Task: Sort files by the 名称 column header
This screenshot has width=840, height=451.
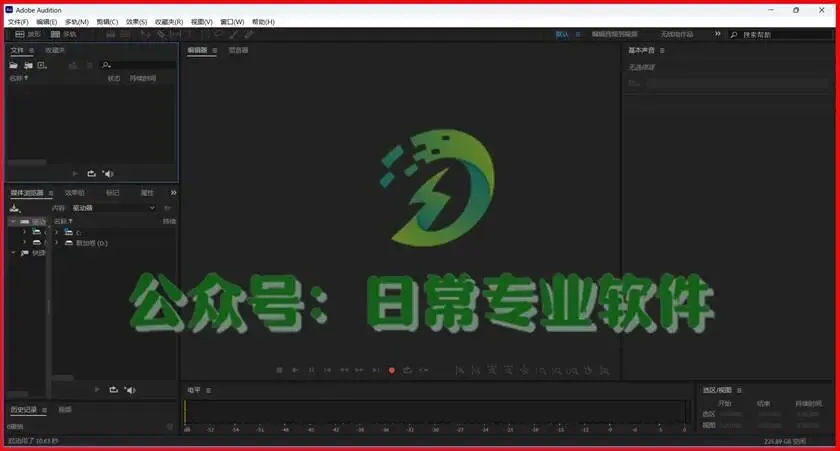Action: tap(18, 78)
